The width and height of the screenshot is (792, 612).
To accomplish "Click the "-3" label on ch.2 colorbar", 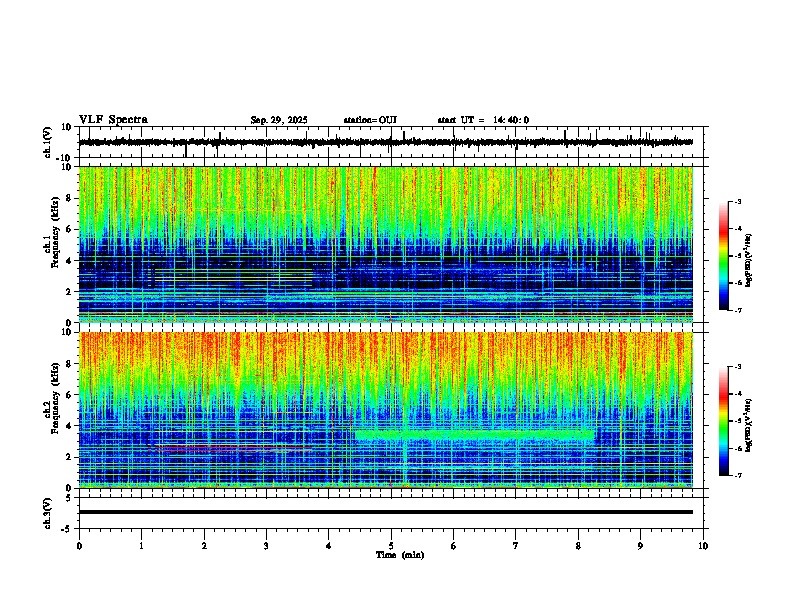I will [x=737, y=367].
